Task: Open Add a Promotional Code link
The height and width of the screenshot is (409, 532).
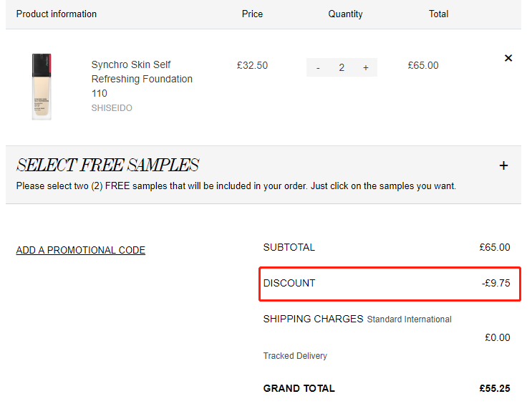Action: click(81, 250)
